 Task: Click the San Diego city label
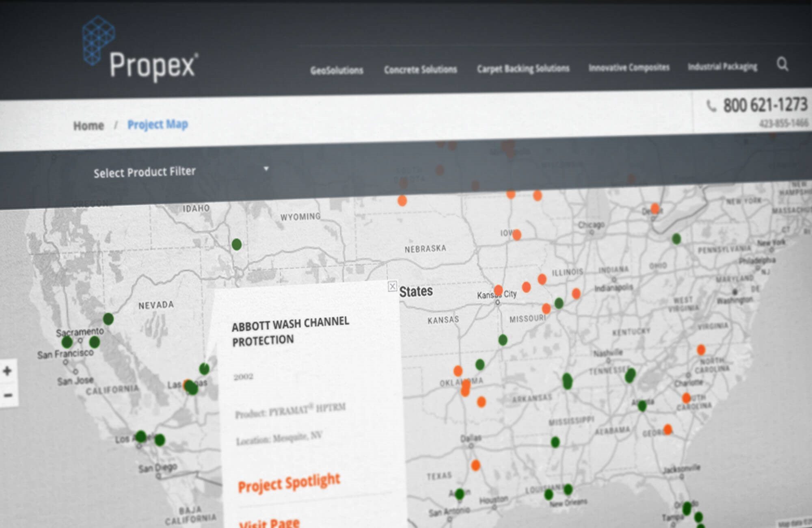(x=158, y=468)
